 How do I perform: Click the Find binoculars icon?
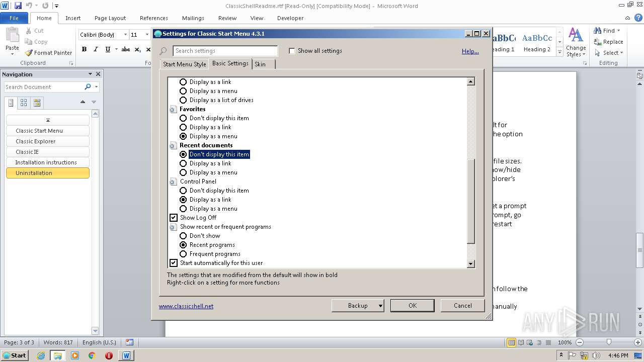(x=598, y=31)
